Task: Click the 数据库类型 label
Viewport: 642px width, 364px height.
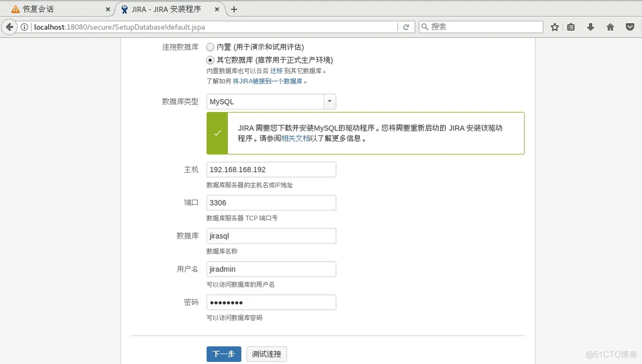Action: click(180, 101)
